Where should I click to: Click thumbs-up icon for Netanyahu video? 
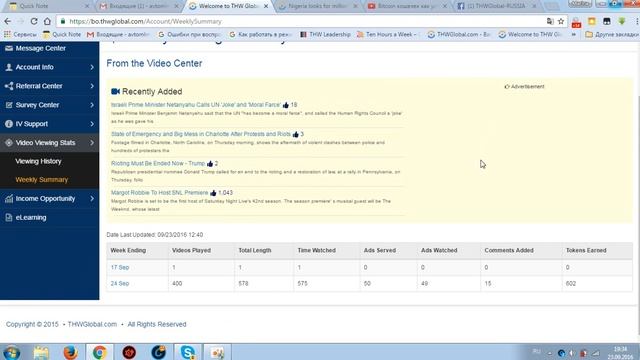tap(286, 105)
